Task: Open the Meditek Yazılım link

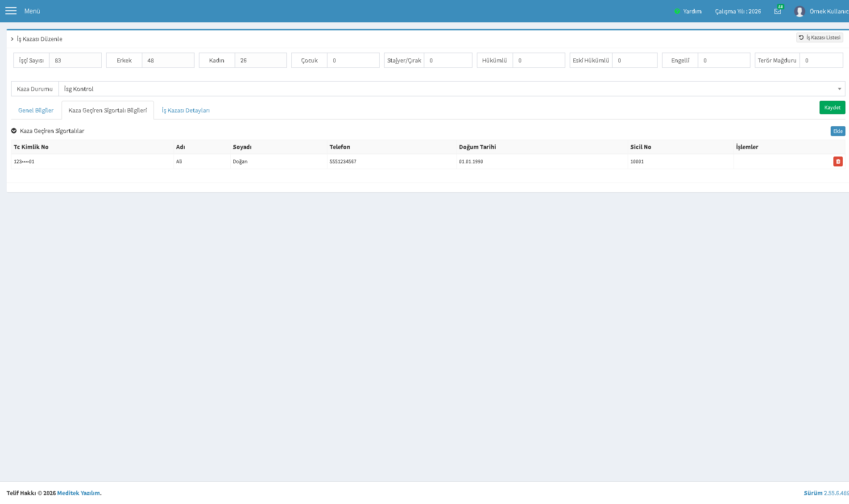Action: [x=79, y=493]
